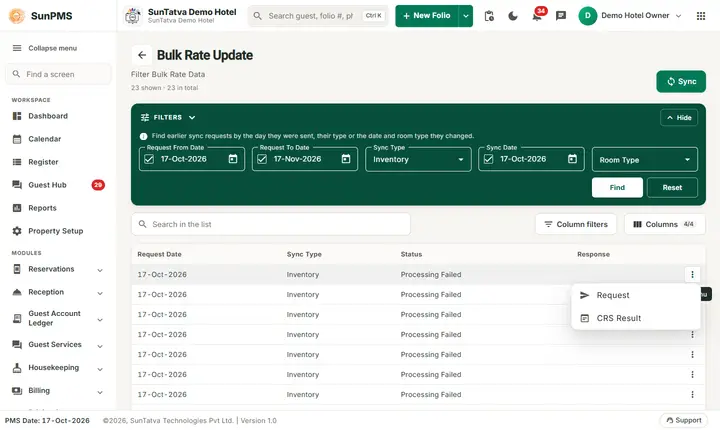Focus the guest/folio search box

click(x=318, y=16)
